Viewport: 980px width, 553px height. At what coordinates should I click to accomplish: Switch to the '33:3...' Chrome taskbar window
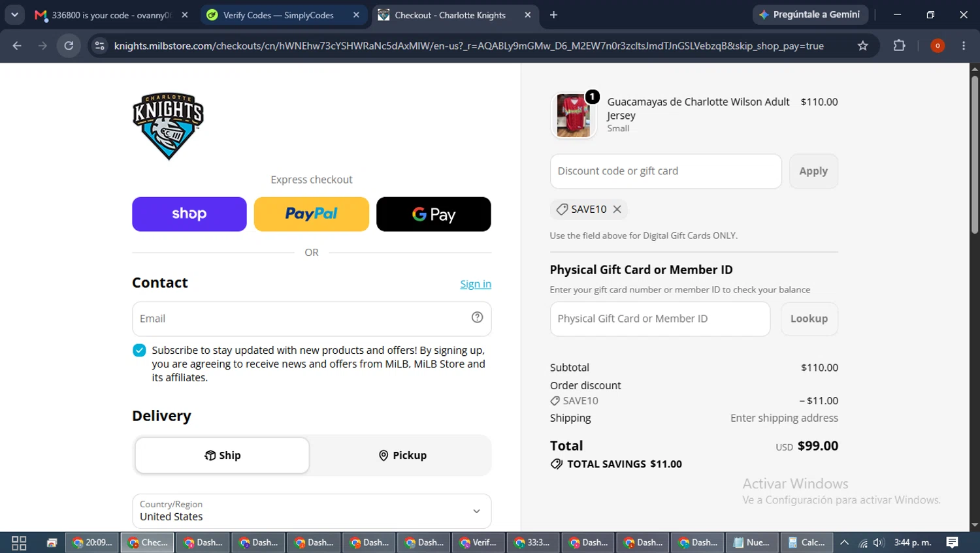[532, 543]
